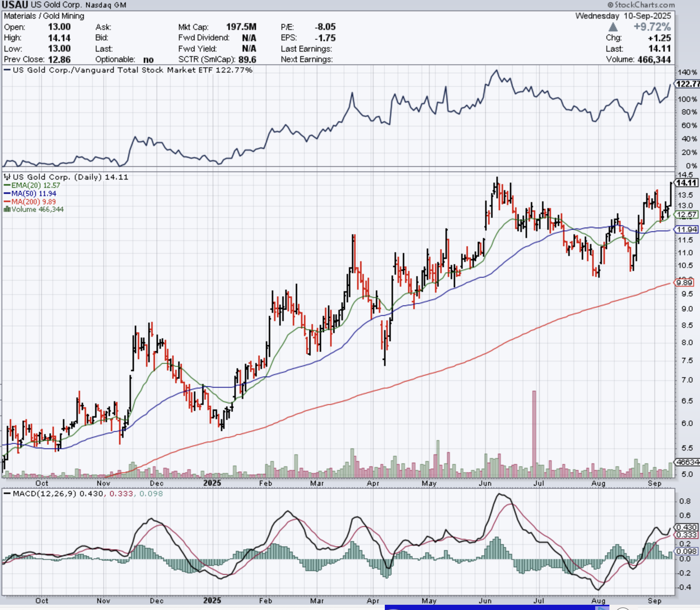The height and width of the screenshot is (610, 700).
Task: Click the 'Materials / Gold Mining' sector label
Action: pyautogui.click(x=44, y=16)
